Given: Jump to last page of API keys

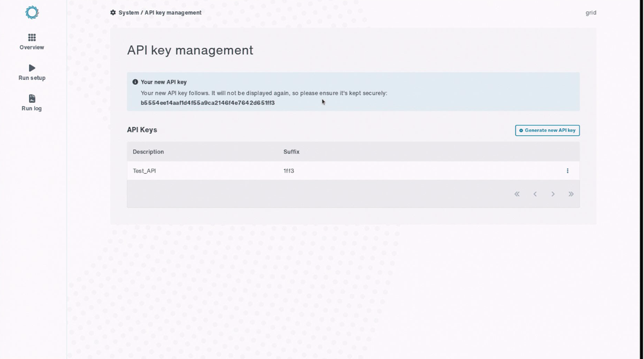Looking at the screenshot, I should click(x=571, y=194).
